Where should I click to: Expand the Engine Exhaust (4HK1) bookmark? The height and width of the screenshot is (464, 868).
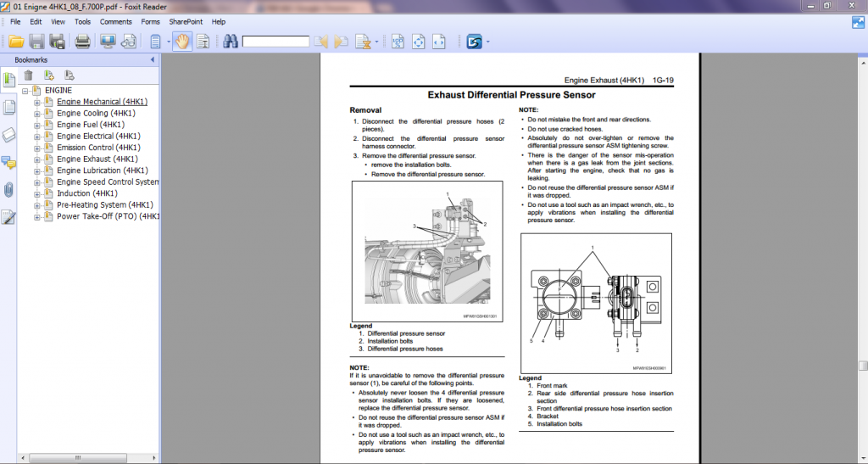coord(37,159)
